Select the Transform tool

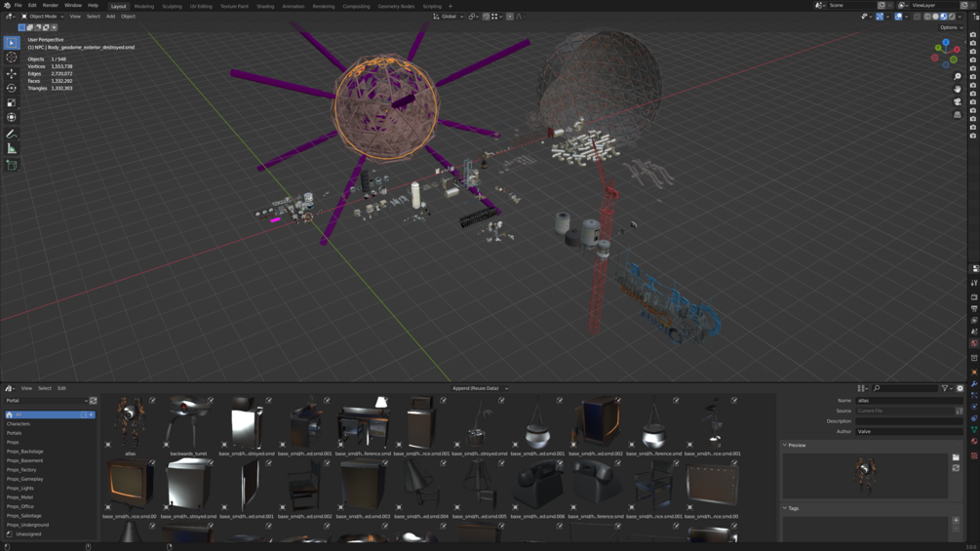pyautogui.click(x=12, y=117)
